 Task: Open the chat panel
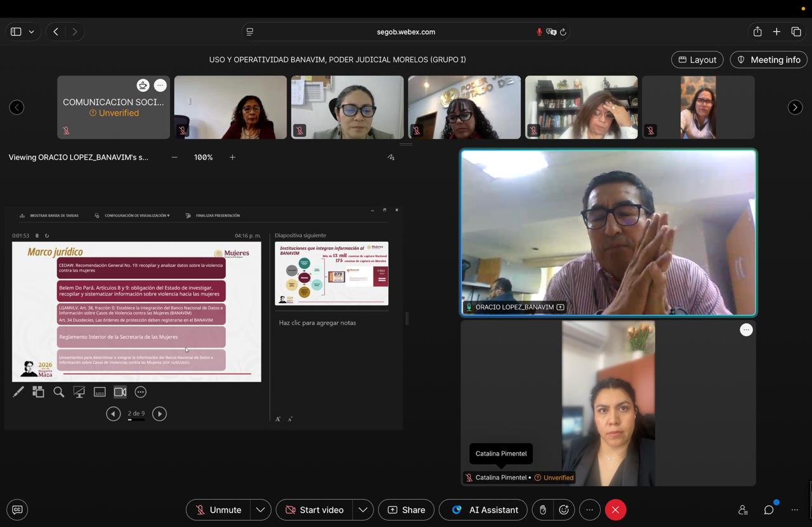pos(769,510)
